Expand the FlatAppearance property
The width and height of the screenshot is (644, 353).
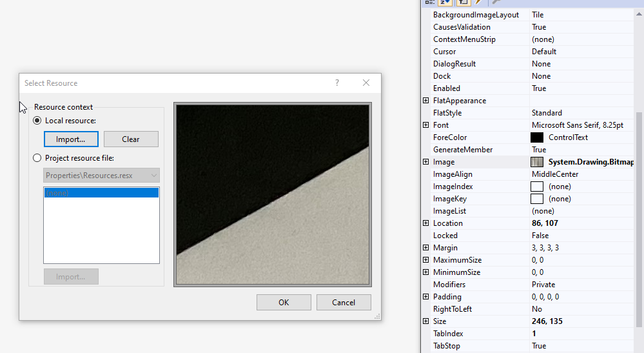(426, 100)
